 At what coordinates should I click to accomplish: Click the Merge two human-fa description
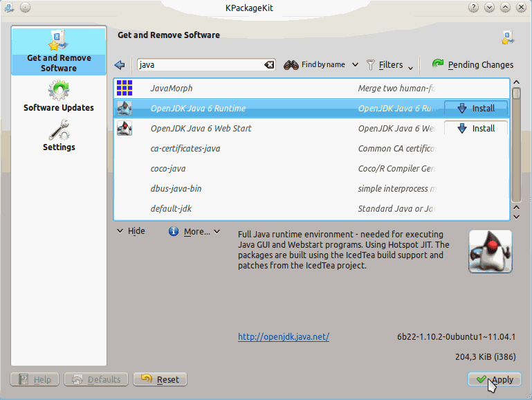coord(396,88)
